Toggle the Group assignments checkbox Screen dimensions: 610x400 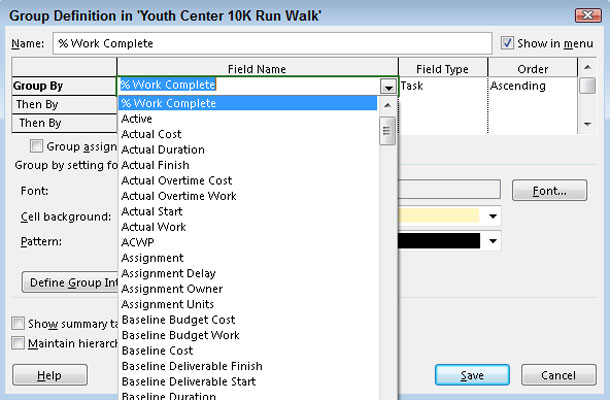(37, 146)
